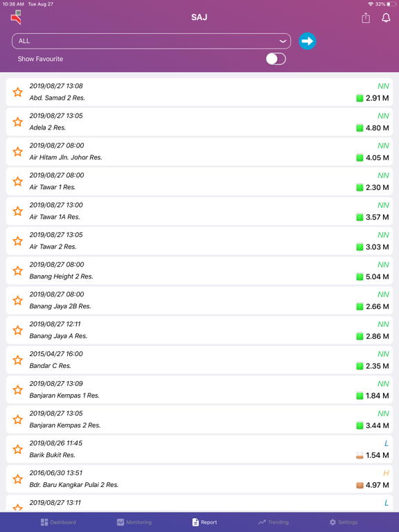The height and width of the screenshot is (532, 399).
Task: Favourite Banang Height 2 Res. star
Action: (x=17, y=271)
